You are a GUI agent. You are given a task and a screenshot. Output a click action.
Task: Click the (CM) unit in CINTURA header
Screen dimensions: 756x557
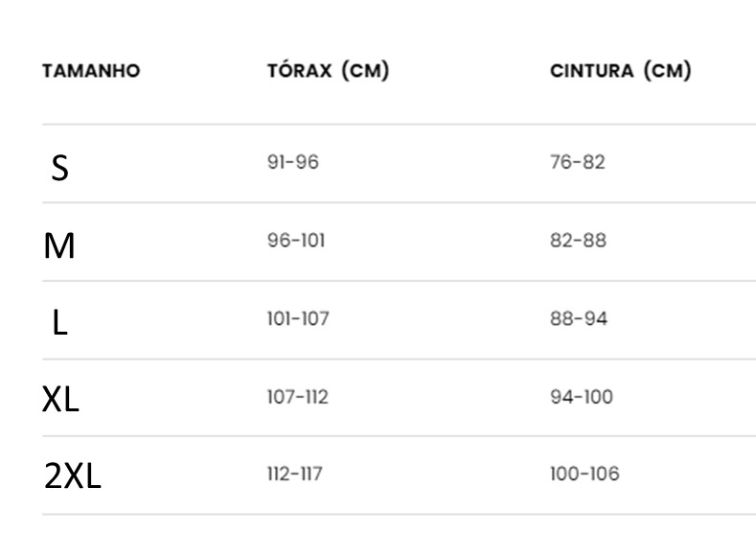click(x=668, y=71)
